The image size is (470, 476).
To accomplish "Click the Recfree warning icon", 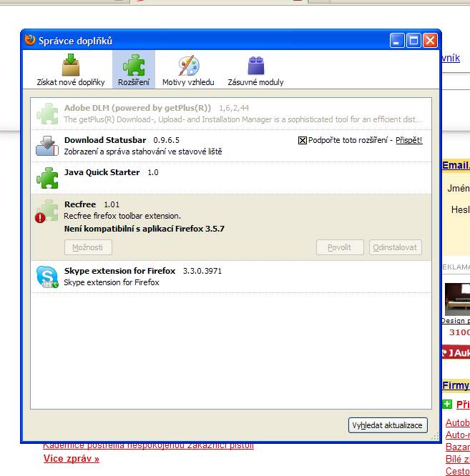I will [x=40, y=218].
